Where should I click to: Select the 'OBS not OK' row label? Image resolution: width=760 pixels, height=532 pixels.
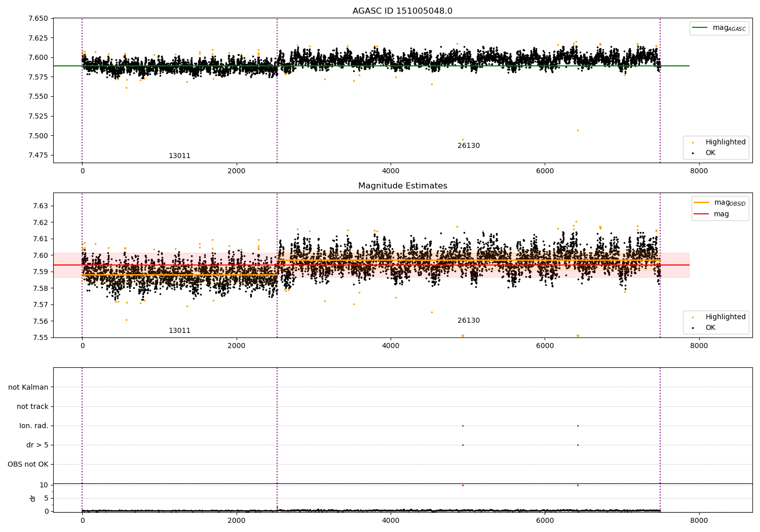(28, 464)
